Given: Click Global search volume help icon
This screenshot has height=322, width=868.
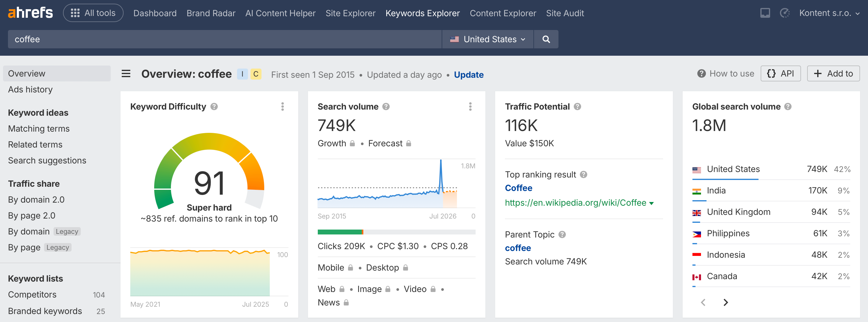Looking at the screenshot, I should point(788,107).
